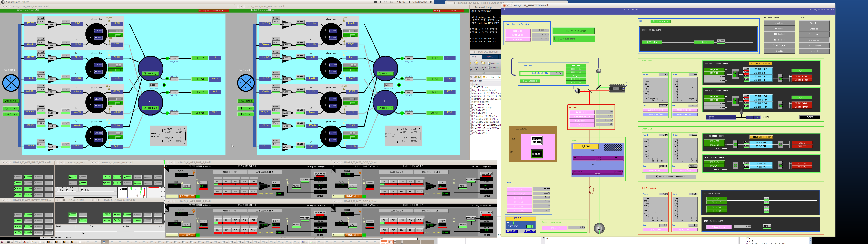Click the MATLAB Open folder icon
Screen dimensions: 868x244
pyautogui.click(x=483, y=63)
